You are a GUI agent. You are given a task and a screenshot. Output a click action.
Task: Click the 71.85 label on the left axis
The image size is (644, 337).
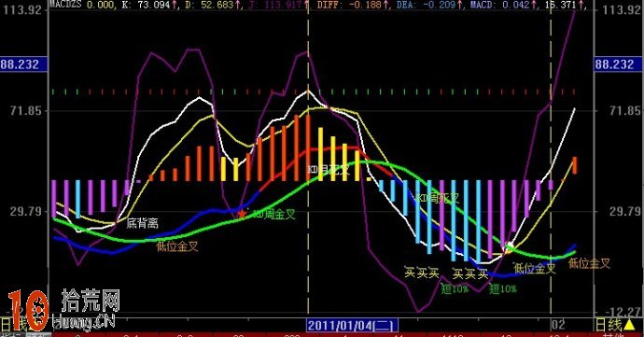25,110
